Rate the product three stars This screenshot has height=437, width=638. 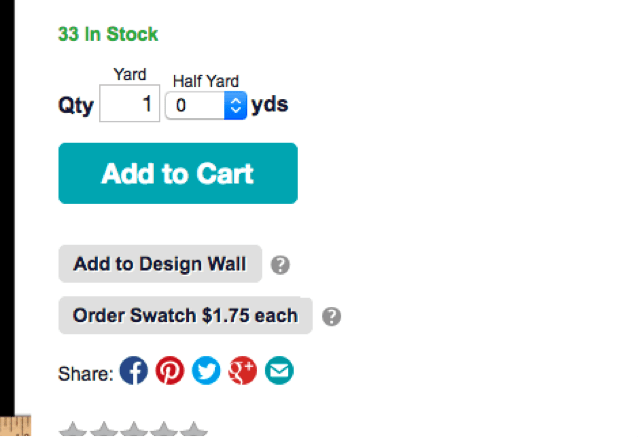[x=134, y=429]
